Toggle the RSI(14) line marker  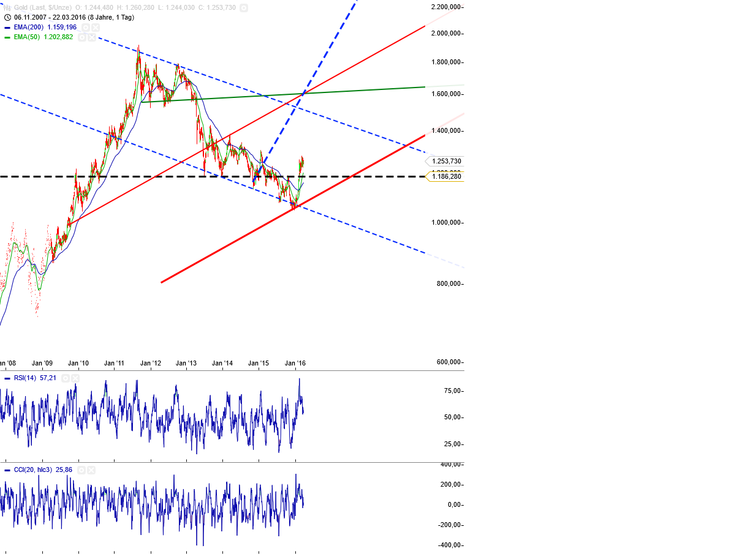tap(7, 378)
